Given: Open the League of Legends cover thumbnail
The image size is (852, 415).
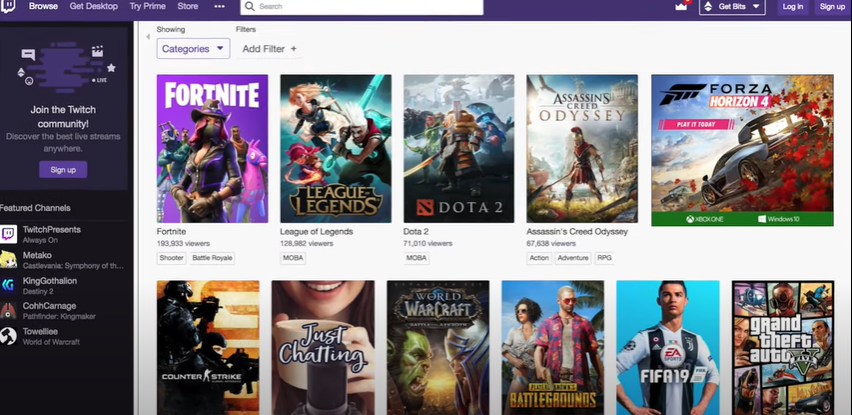Looking at the screenshot, I should coord(336,148).
